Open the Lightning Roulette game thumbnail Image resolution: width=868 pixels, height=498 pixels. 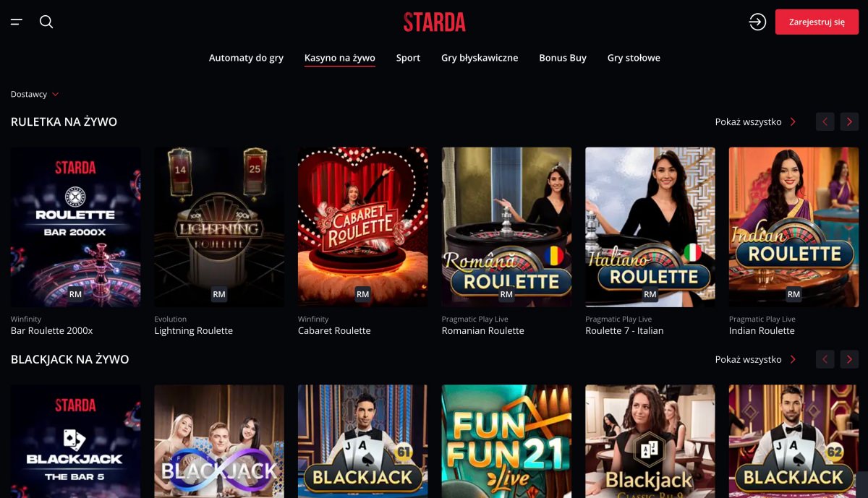219,227
